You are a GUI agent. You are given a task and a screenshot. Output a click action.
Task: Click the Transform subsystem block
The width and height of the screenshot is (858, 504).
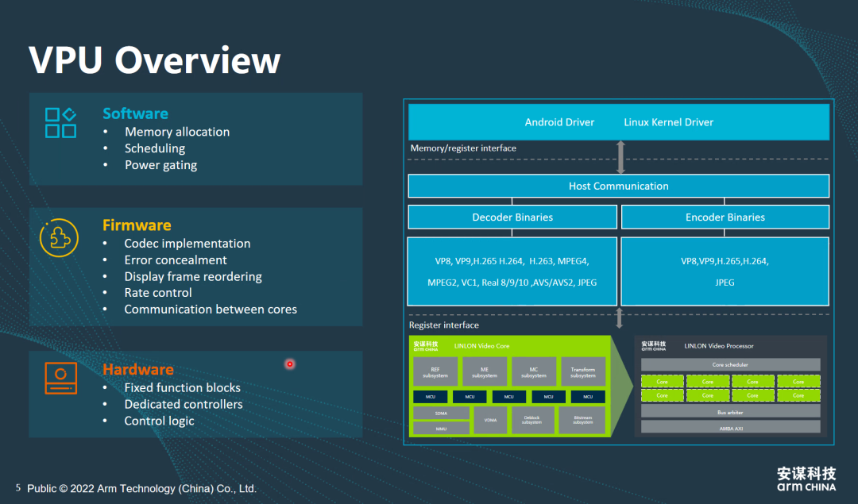582,371
